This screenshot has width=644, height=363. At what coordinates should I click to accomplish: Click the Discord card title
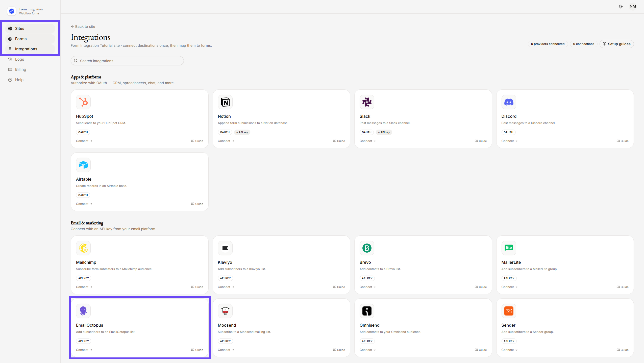coord(509,116)
